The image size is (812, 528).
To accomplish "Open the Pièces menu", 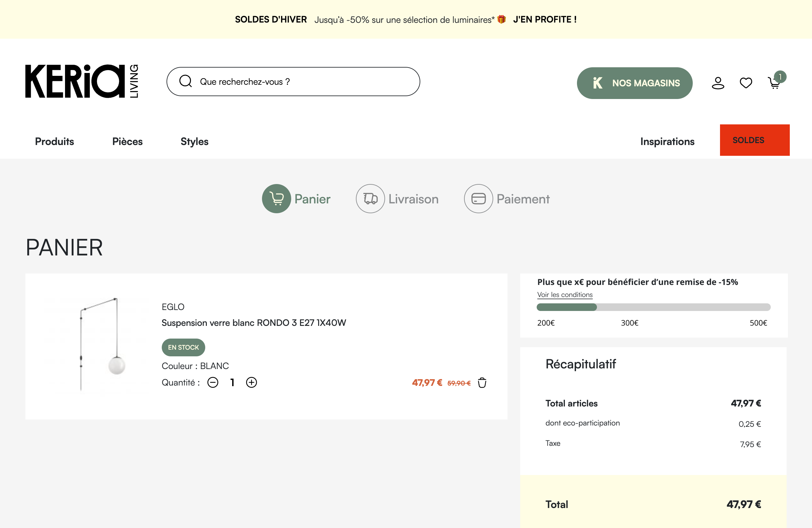I will click(x=127, y=141).
